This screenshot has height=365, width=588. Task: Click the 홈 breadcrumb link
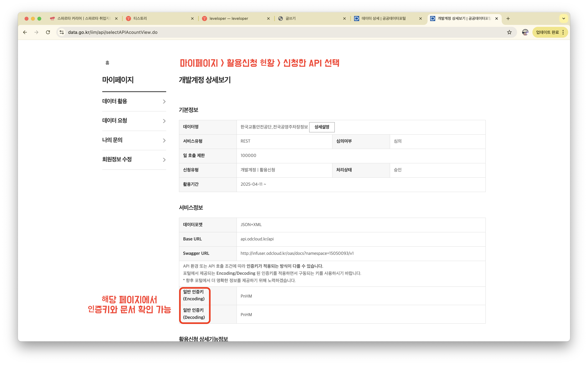coord(107,63)
